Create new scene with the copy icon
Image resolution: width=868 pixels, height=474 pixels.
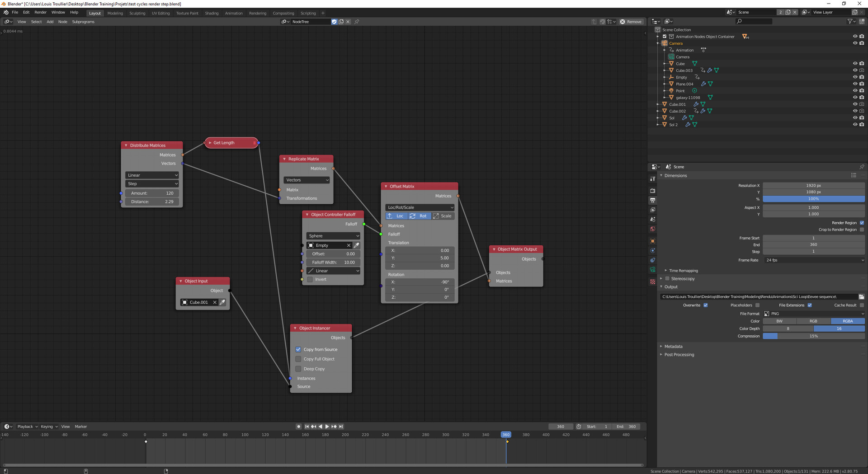[788, 12]
